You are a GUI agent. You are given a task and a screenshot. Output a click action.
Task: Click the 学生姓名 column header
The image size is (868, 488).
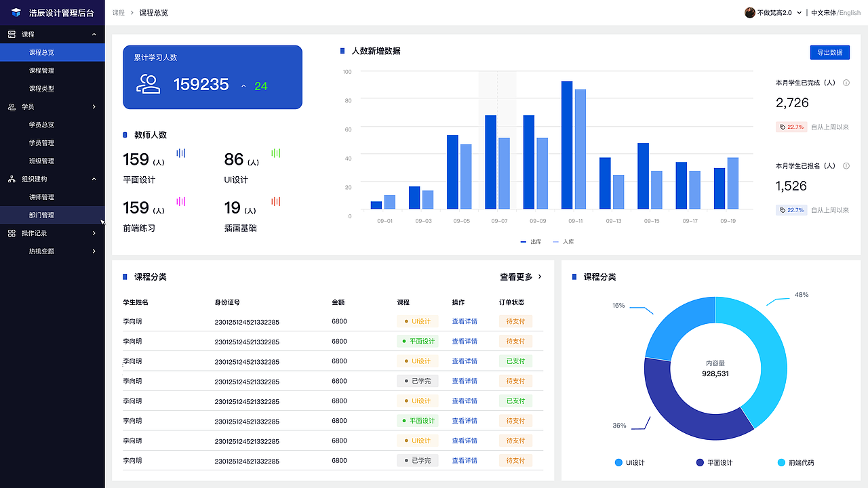pos(136,302)
